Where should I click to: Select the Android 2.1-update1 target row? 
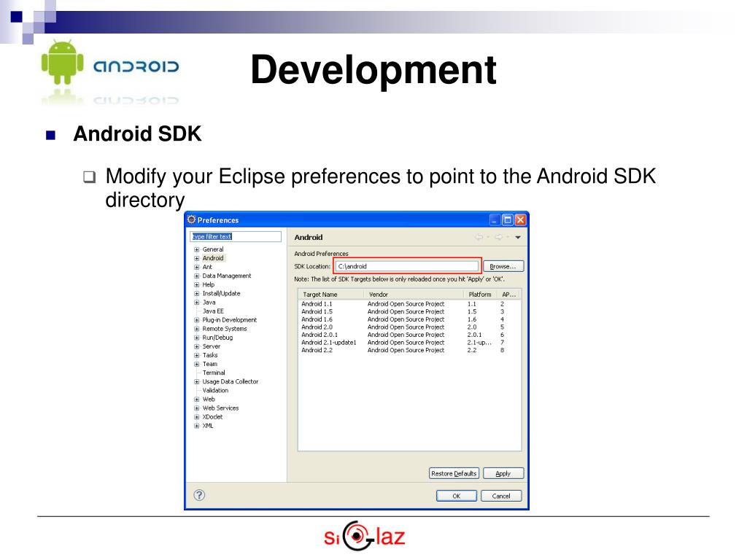[409, 343]
